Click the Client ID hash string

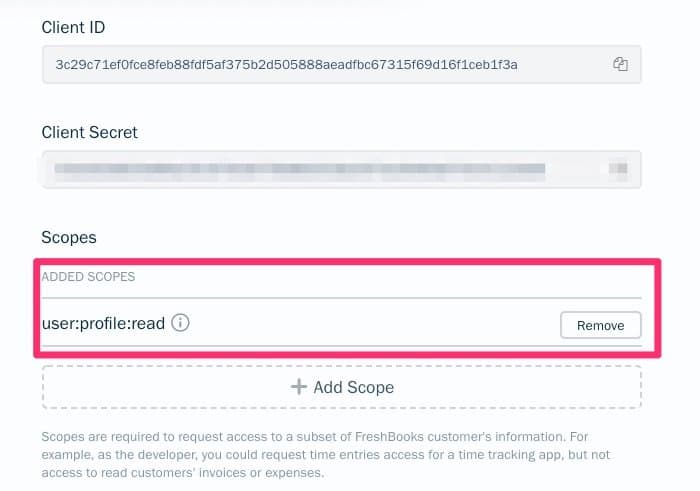pos(286,64)
